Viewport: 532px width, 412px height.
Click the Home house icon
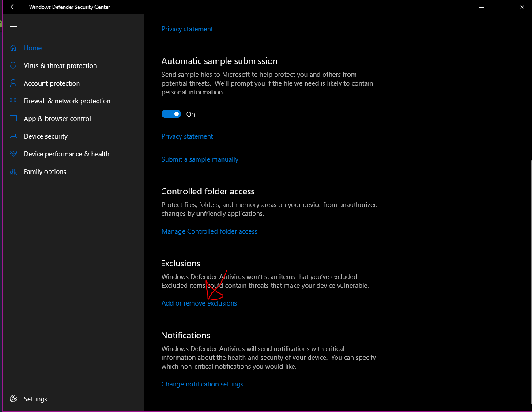pos(13,48)
